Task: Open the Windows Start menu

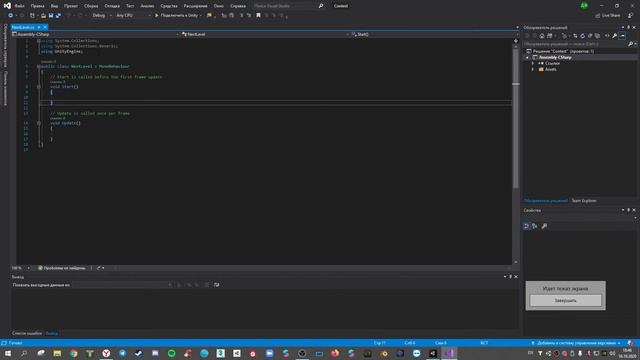Action: [x=8, y=353]
